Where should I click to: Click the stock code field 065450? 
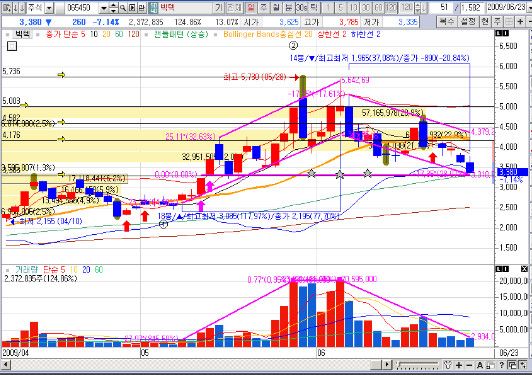[81, 7]
